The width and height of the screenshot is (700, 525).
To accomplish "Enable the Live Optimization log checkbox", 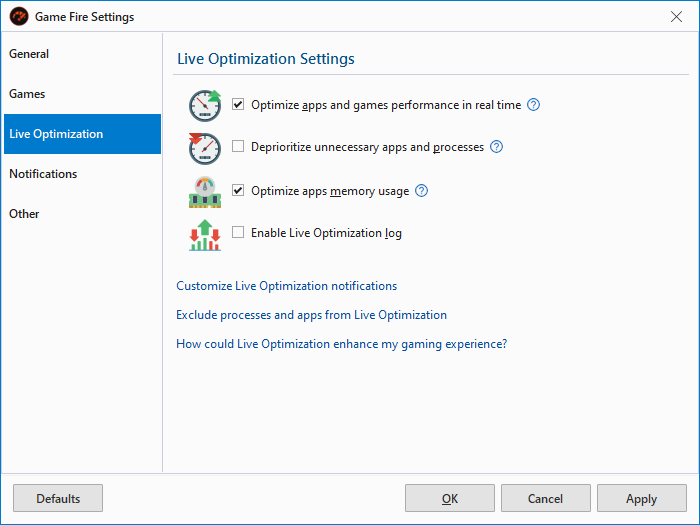I will coord(238,233).
